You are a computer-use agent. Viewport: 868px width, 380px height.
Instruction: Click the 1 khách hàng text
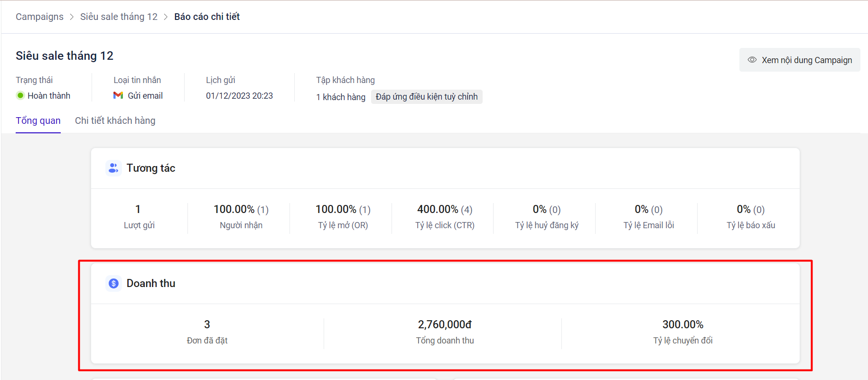pos(341,97)
